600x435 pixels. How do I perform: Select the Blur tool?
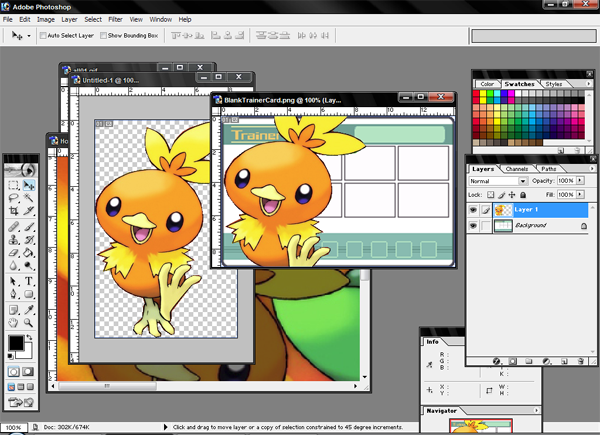click(14, 265)
